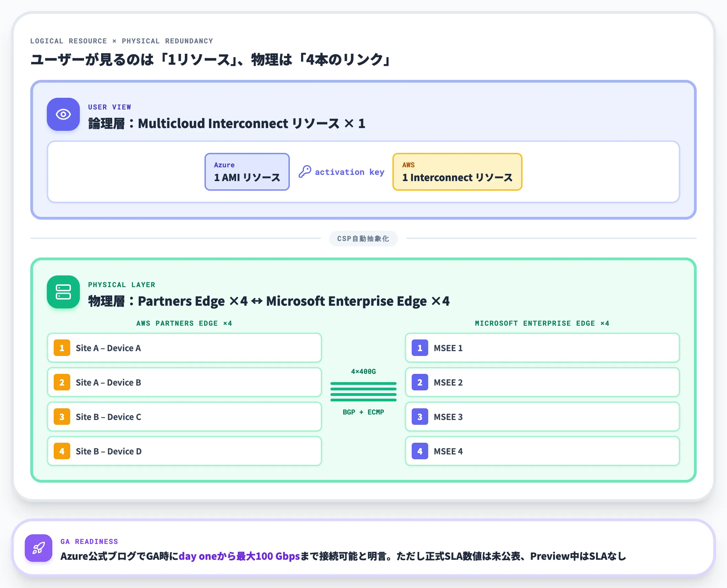Click orange badge 3 of Site B – Device C

point(62,417)
